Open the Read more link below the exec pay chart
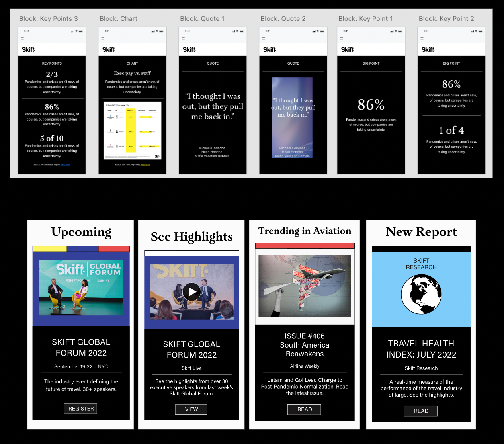 coord(145,164)
